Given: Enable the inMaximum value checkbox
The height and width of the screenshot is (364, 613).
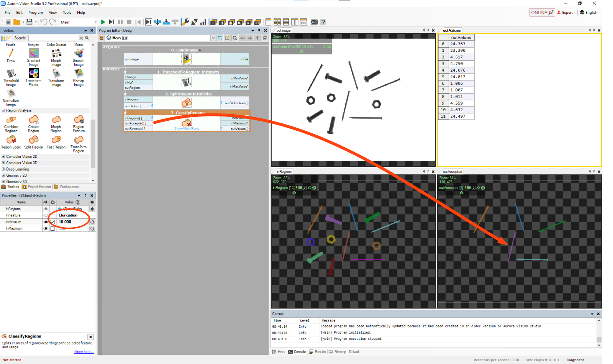Looking at the screenshot, I should click(x=52, y=229).
